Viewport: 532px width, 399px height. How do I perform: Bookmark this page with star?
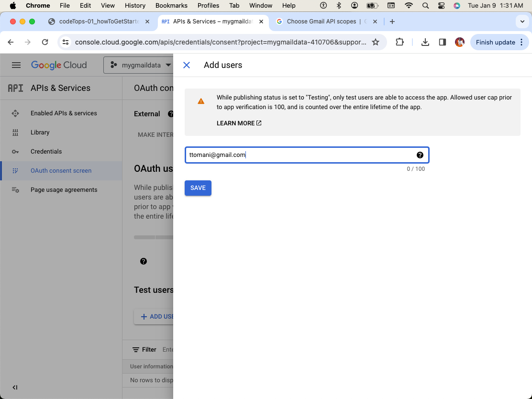pyautogui.click(x=375, y=42)
